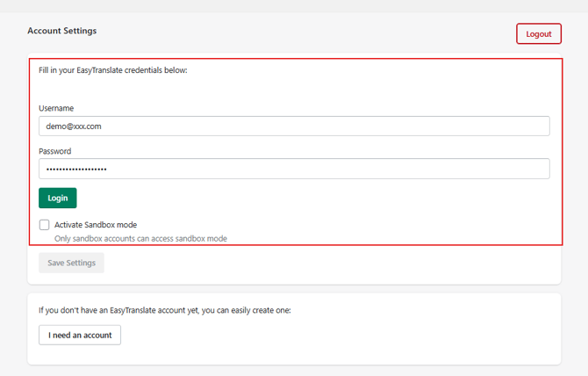The image size is (588, 376).
Task: Click the Password label above the field
Action: click(x=54, y=151)
